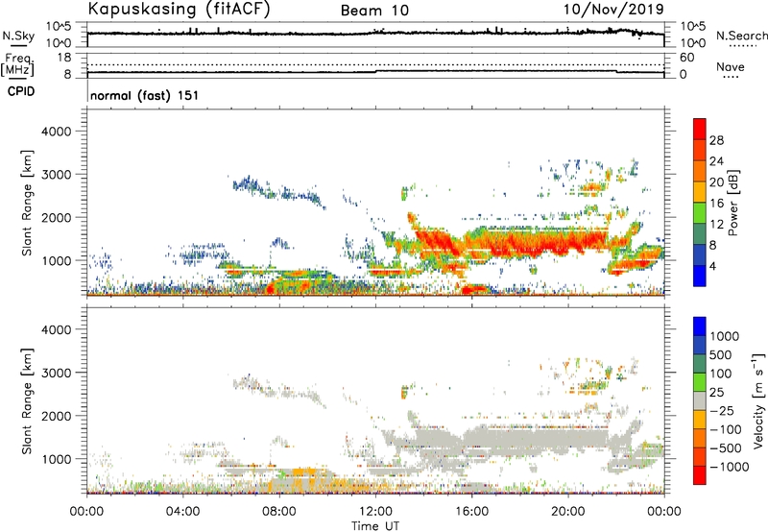Click the '4000' tick on power panel axis
This screenshot has height=532, width=768.
click(57, 132)
